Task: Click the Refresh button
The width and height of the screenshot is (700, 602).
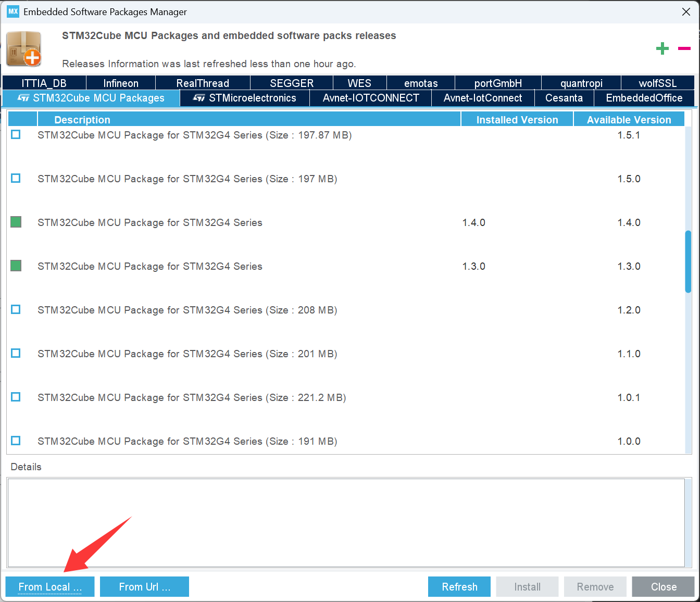Action: (459, 586)
